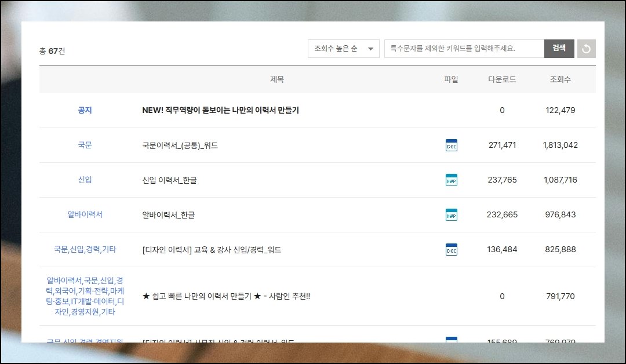This screenshot has width=626, height=364.
Task: Select the multi-line 알바이력서,국문,신입,경력,외국어 category link
Action: click(85, 296)
